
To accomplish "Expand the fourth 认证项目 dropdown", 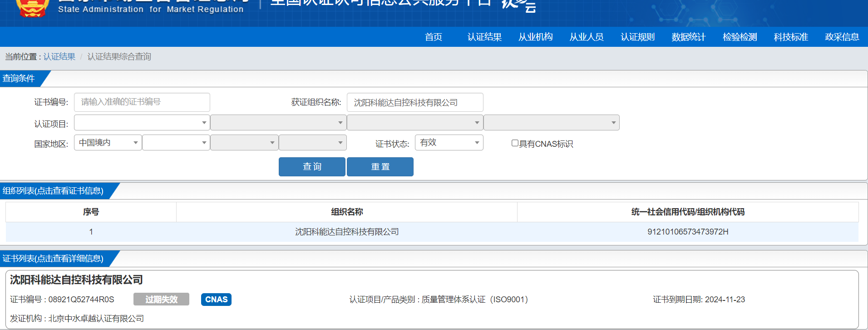I will [552, 123].
